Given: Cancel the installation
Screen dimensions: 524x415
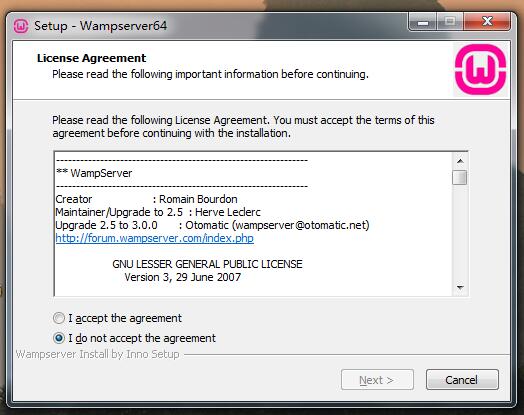Looking at the screenshot, I should [462, 380].
